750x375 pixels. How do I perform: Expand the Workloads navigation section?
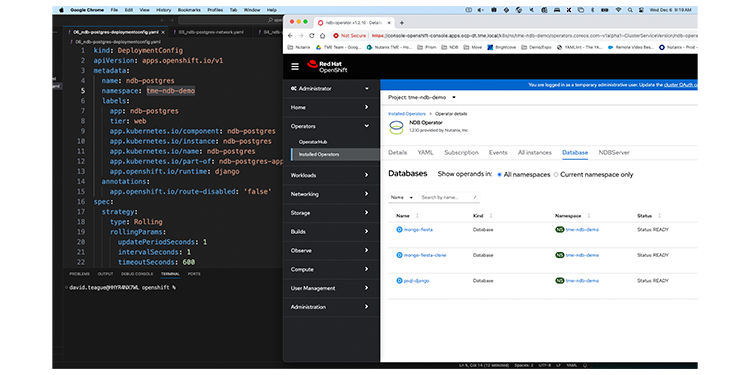[x=330, y=175]
